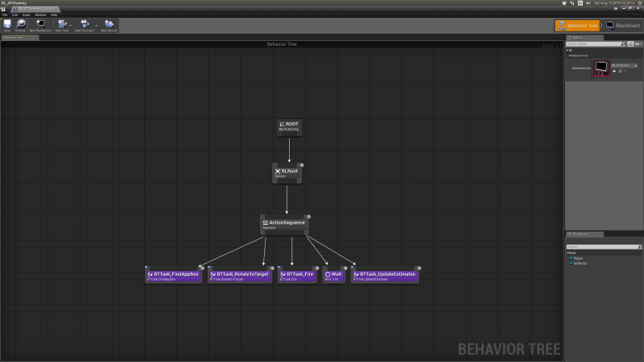
Task: Switch to Blackboard mode
Action: coord(622,26)
